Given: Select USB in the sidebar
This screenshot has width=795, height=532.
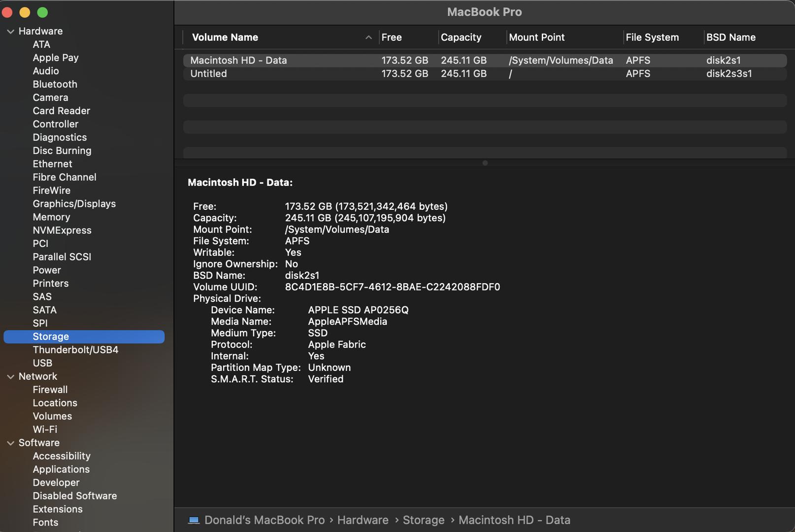Looking at the screenshot, I should pos(42,364).
